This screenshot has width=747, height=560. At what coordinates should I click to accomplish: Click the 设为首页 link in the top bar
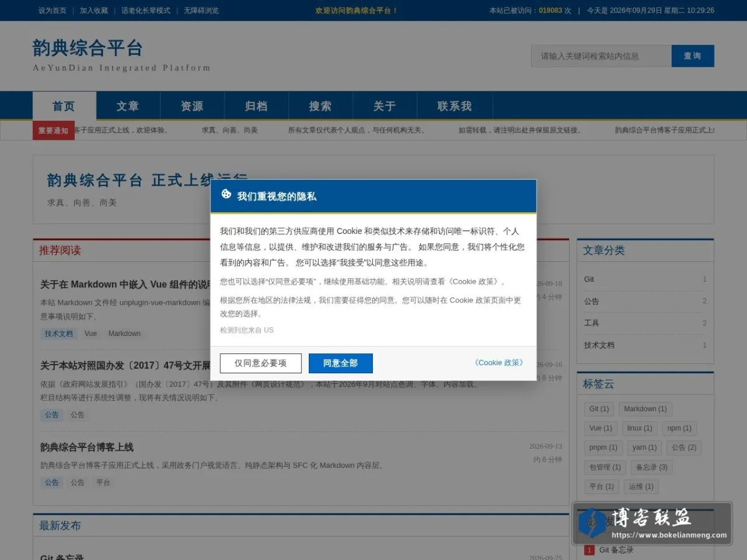[52, 11]
